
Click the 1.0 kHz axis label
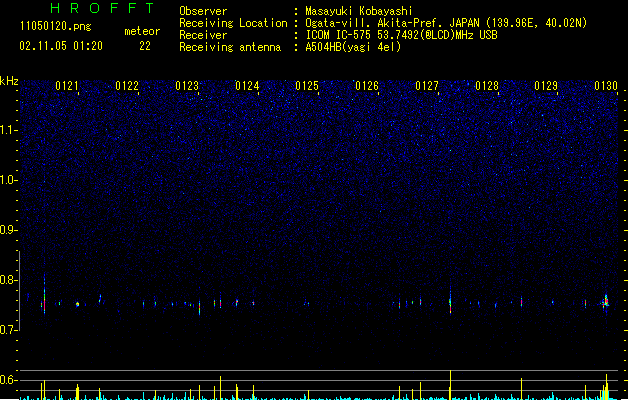(x=8, y=180)
